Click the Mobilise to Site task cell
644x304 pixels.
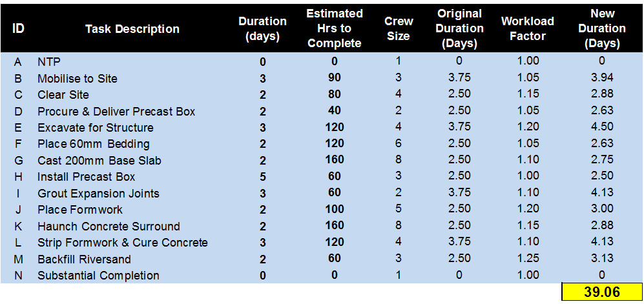(78, 79)
